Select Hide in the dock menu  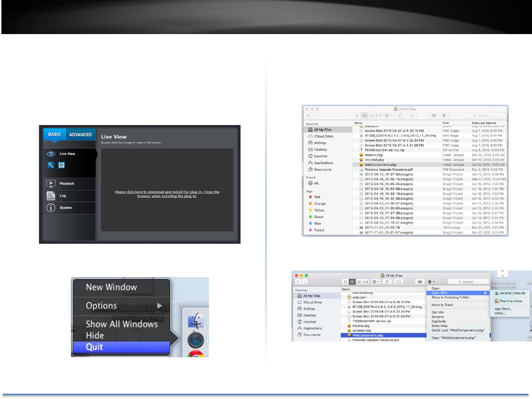coord(95,335)
